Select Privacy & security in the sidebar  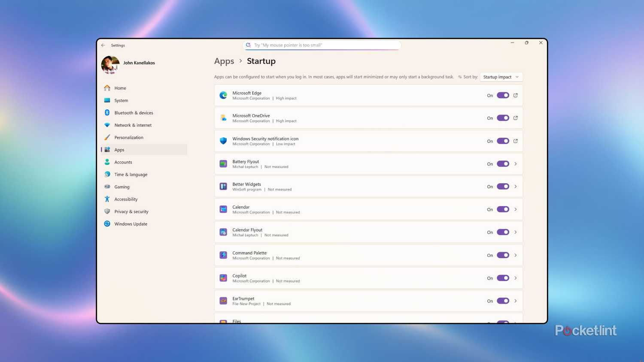(131, 211)
